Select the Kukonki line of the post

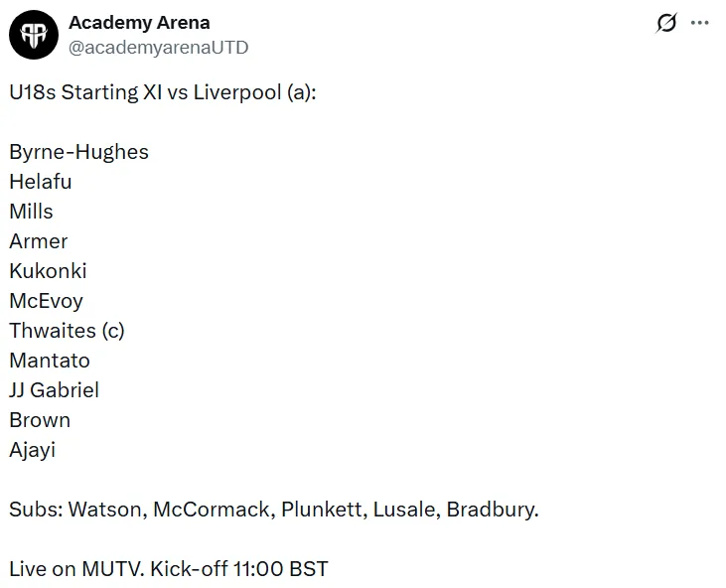[x=48, y=271]
